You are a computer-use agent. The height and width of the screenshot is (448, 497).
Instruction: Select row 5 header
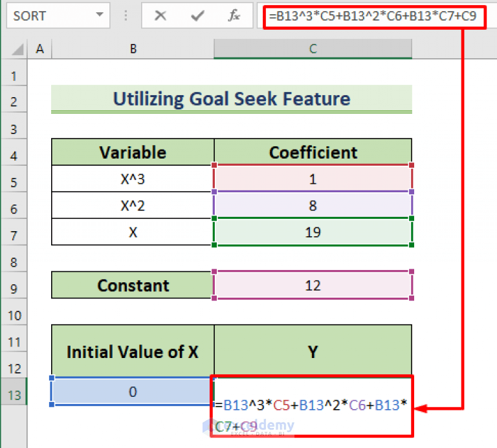[x=14, y=179]
